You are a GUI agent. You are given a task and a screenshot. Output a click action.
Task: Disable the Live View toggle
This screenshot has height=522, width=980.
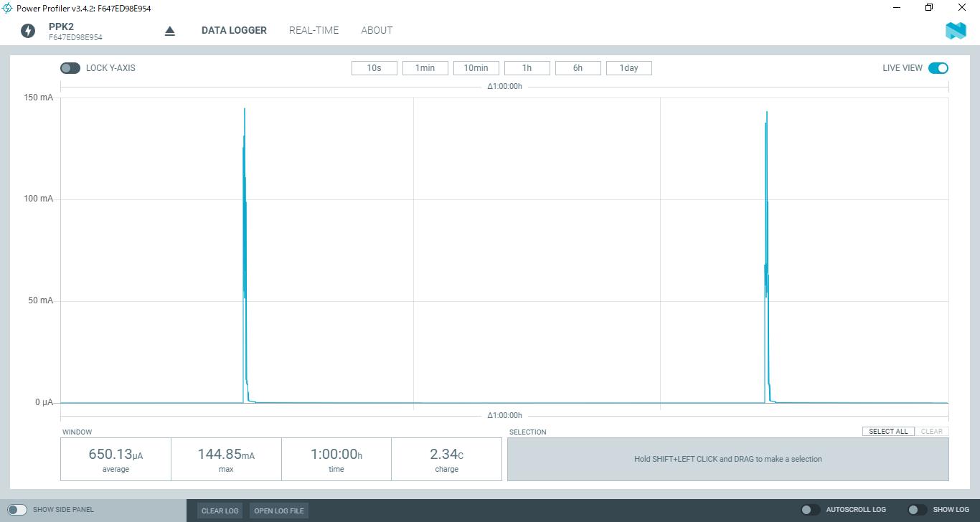(x=938, y=68)
